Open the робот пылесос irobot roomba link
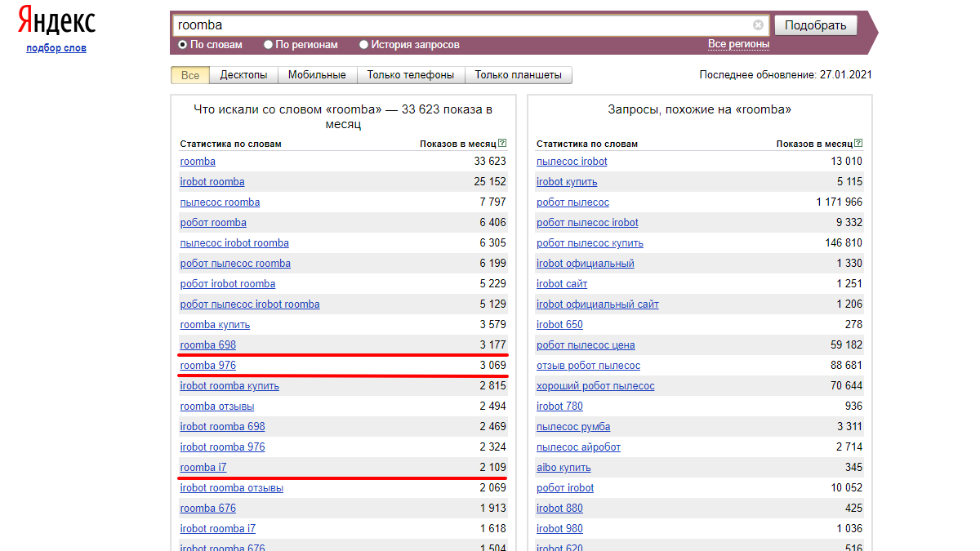This screenshot has height=551, width=980. tap(250, 304)
